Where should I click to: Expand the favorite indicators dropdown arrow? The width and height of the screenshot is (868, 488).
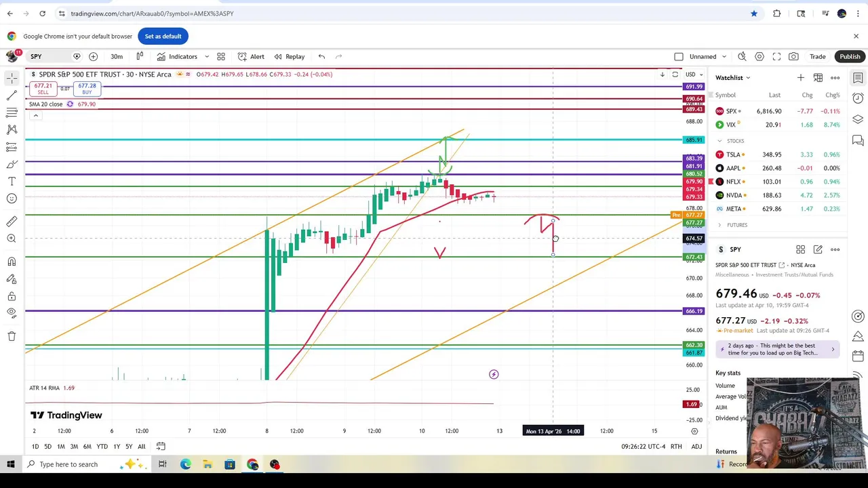pos(207,57)
